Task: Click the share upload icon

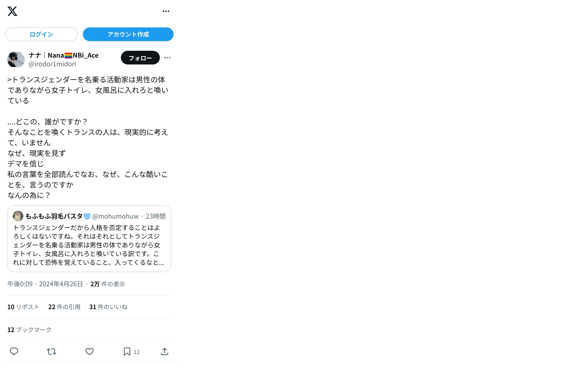Action: point(165,351)
